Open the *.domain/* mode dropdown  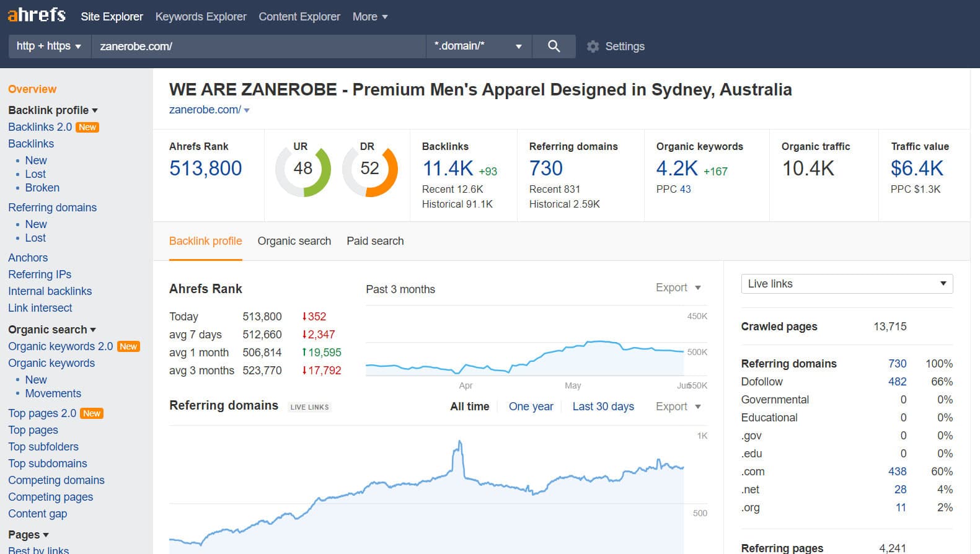479,46
